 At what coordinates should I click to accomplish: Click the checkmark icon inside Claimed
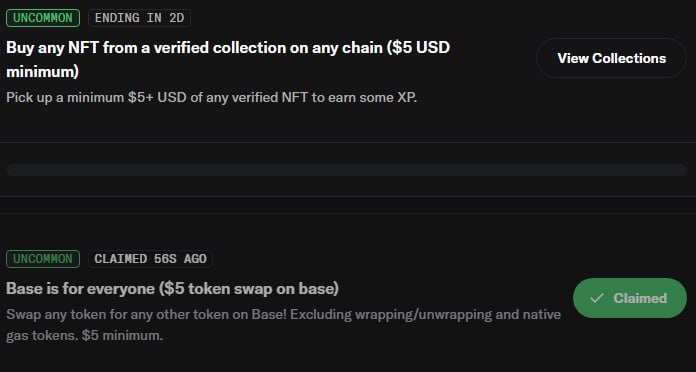tap(597, 298)
